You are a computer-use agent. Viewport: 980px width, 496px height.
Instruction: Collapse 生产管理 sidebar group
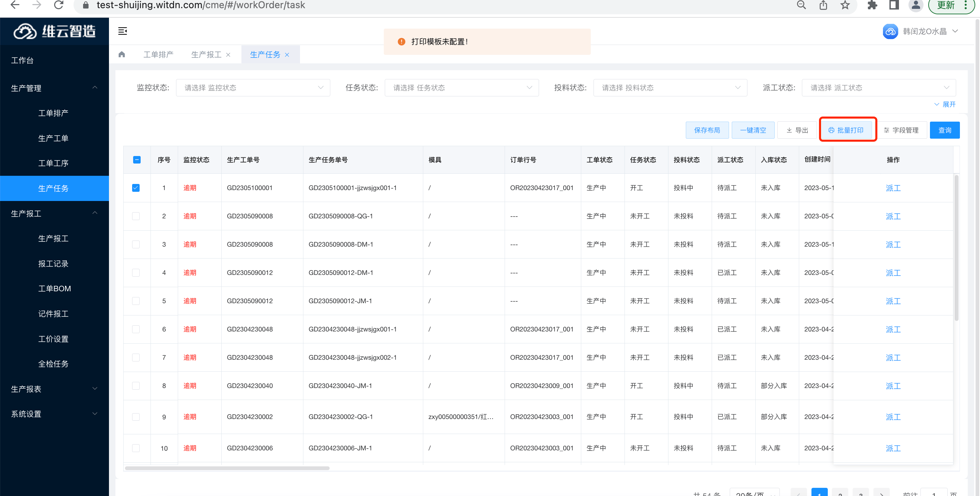point(54,88)
